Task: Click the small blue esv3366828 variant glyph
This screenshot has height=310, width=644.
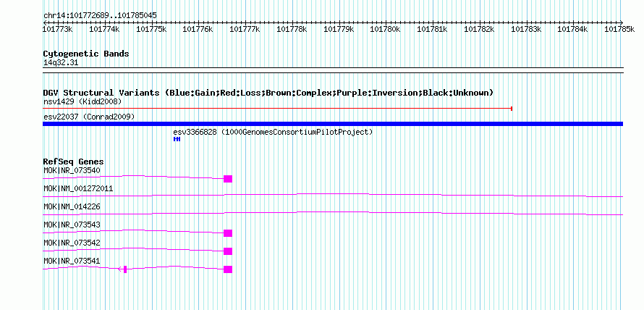Action: 177,139
